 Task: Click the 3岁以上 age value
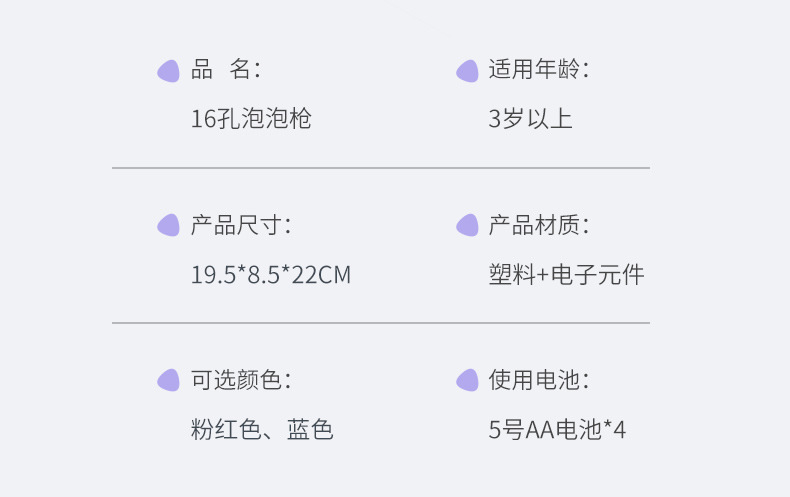(x=530, y=119)
